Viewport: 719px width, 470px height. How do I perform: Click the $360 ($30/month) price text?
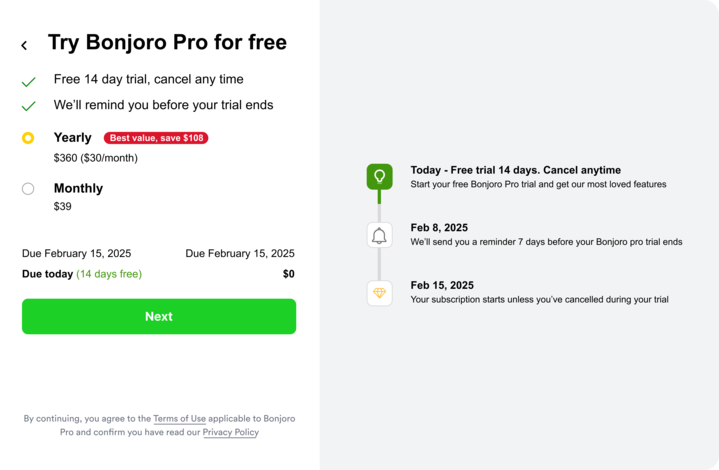click(x=96, y=158)
